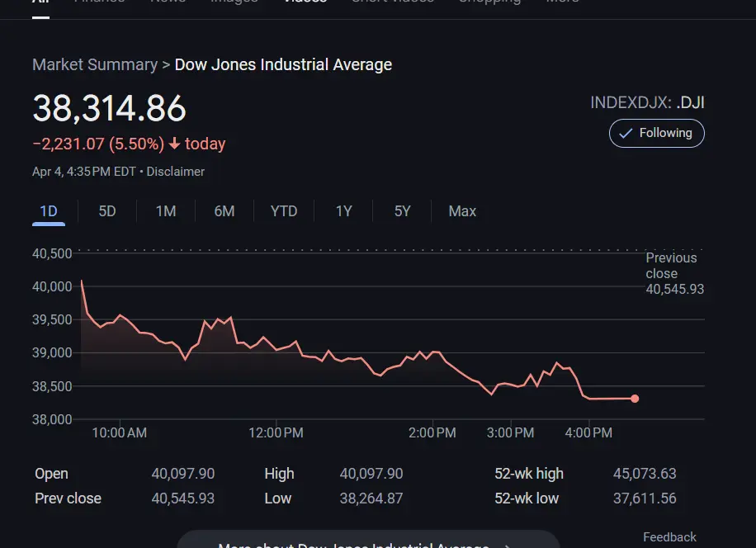Show the Max chart range
This screenshot has width=756, height=548.
[x=462, y=211]
